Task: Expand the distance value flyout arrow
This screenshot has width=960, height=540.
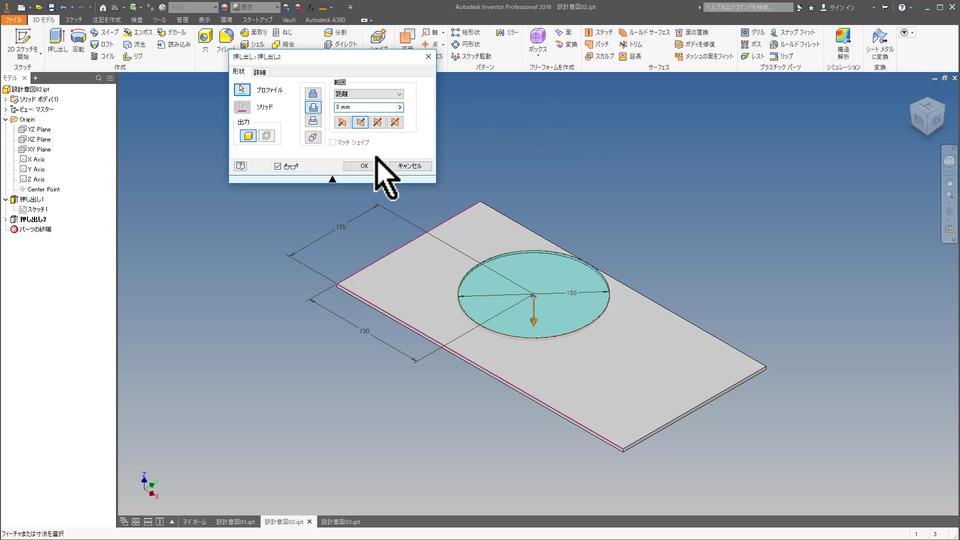Action: point(400,107)
